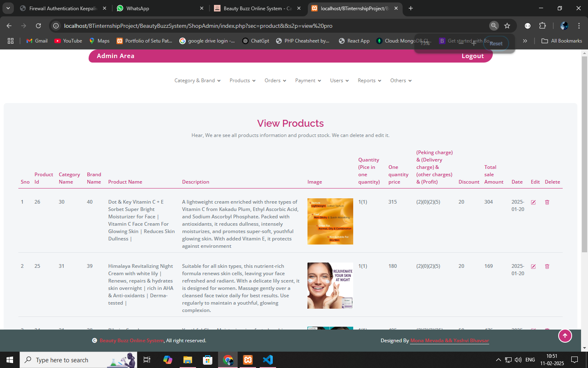The width and height of the screenshot is (588, 368).
Task: Open the YouTube bookmark
Action: click(68, 41)
